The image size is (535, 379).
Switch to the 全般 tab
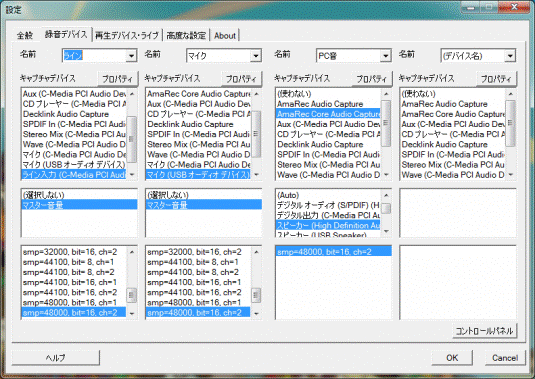tap(25, 35)
